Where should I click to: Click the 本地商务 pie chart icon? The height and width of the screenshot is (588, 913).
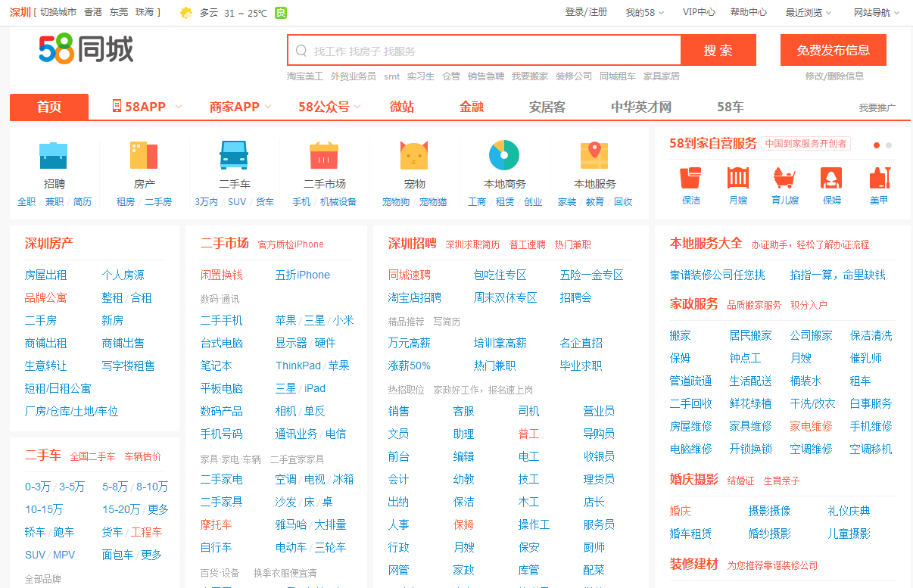(504, 155)
